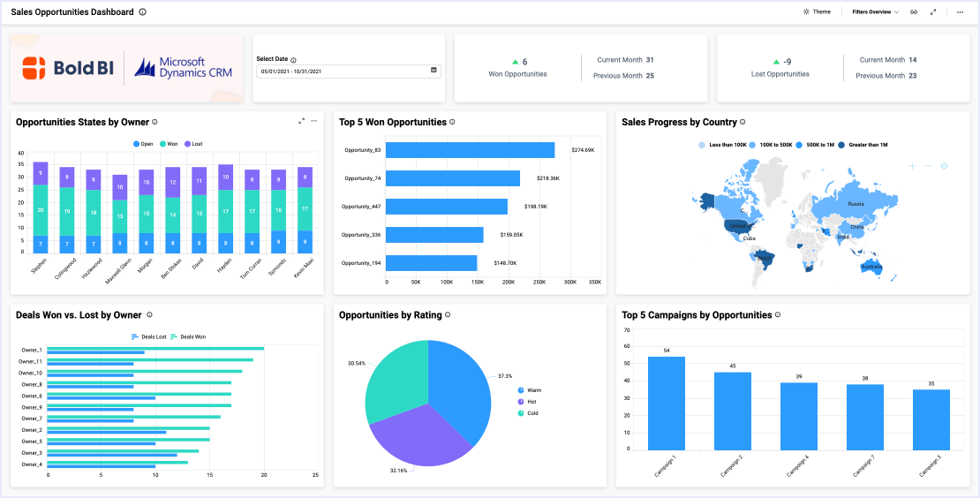Select the Opportunity_83 bar

tap(471, 151)
